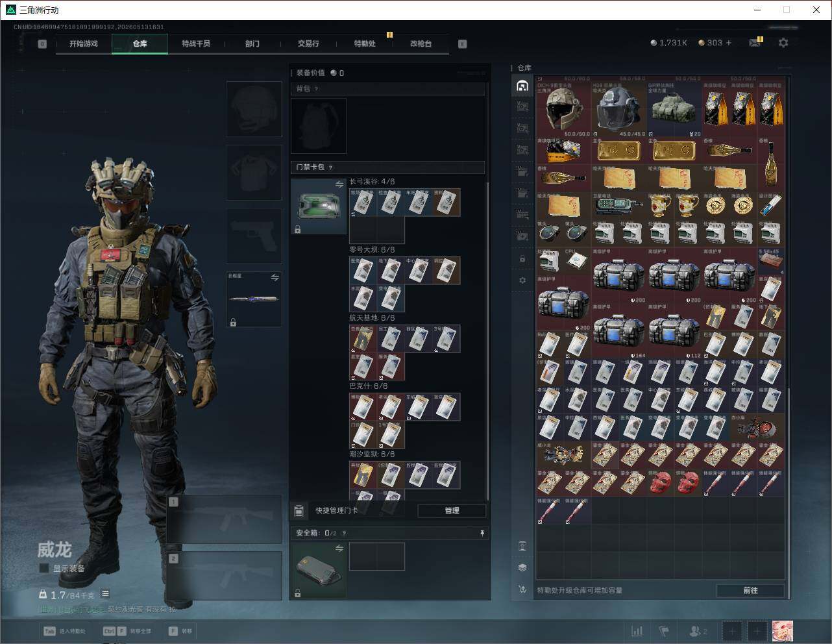The image size is (832, 644).
Task: Open the player avatar in the bottom bar
Action: click(782, 631)
